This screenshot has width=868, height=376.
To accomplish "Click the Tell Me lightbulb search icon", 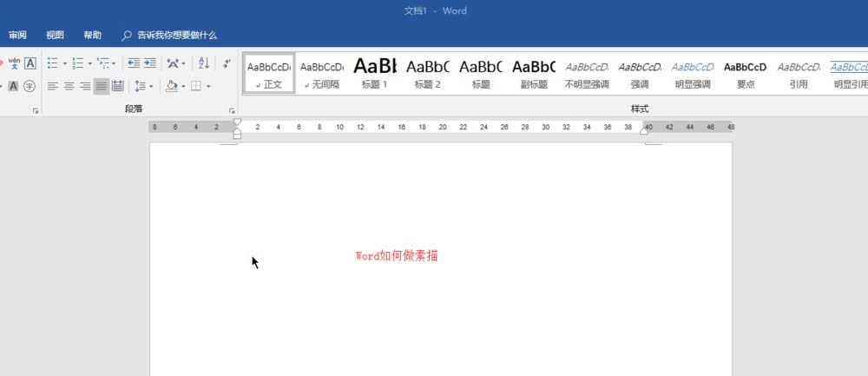I will pos(127,36).
